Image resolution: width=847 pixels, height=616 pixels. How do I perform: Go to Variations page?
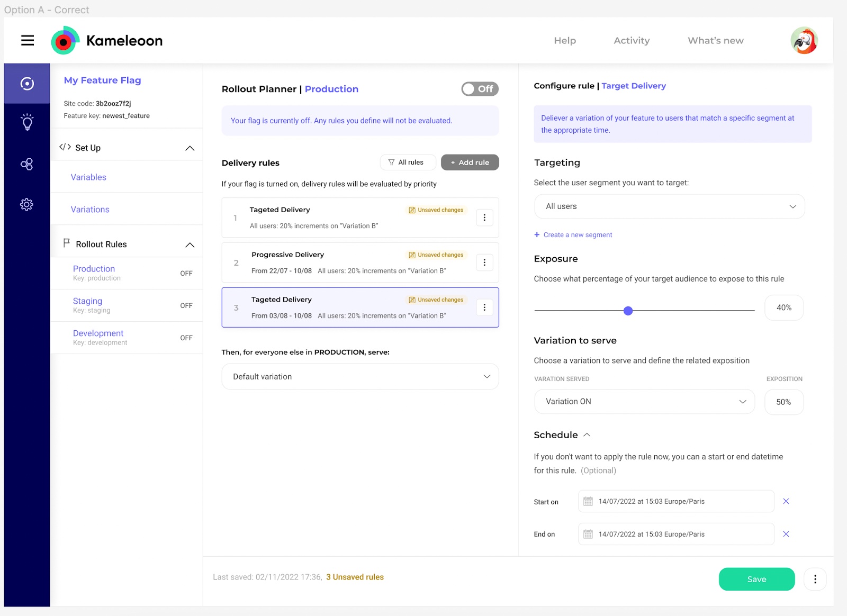point(90,210)
